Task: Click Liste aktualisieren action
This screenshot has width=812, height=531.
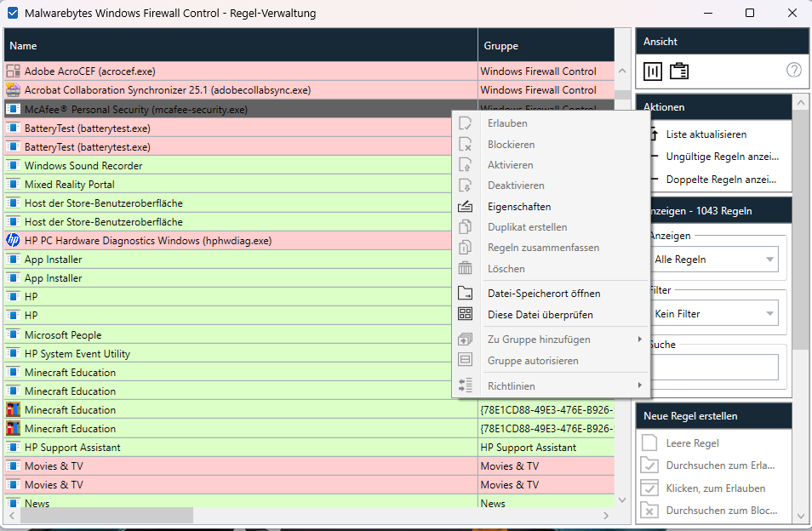Action: 706,134
